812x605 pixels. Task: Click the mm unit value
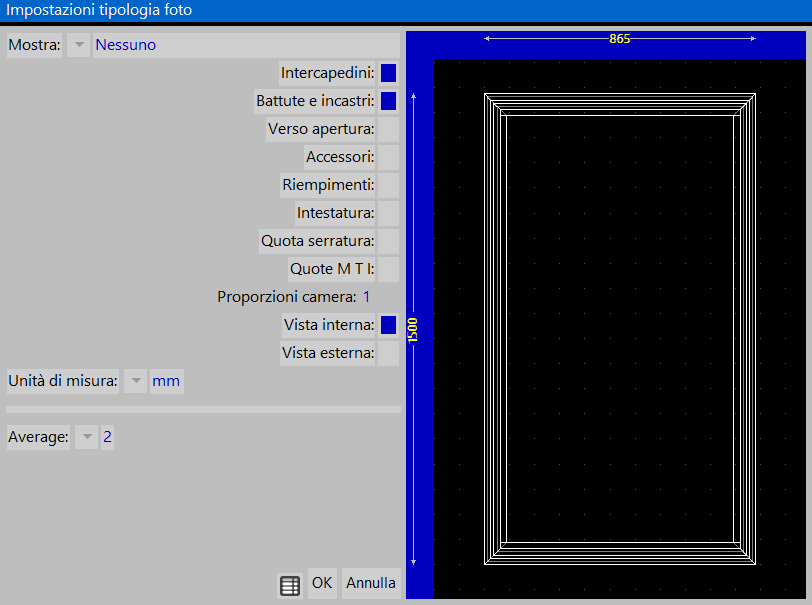coord(166,381)
